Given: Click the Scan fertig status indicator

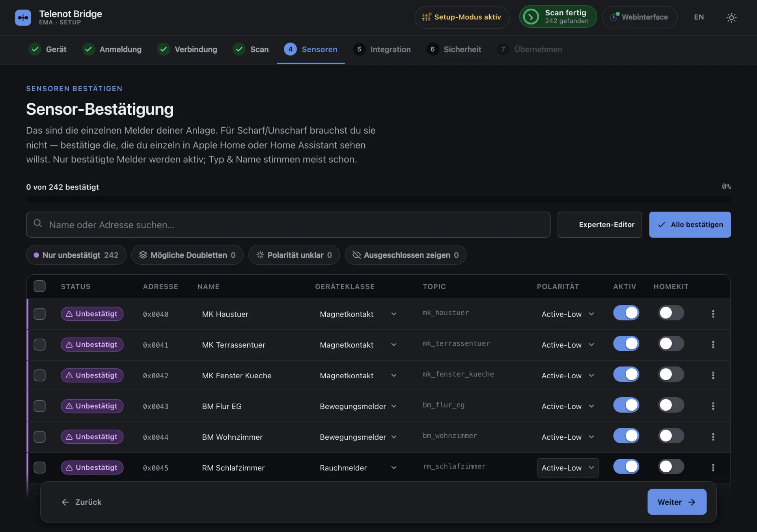Looking at the screenshot, I should pos(558,17).
